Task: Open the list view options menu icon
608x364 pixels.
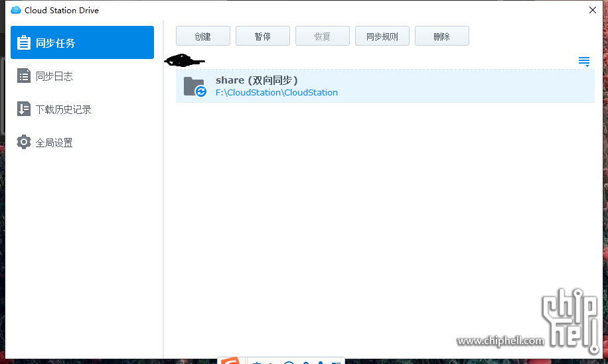Action: [x=584, y=61]
